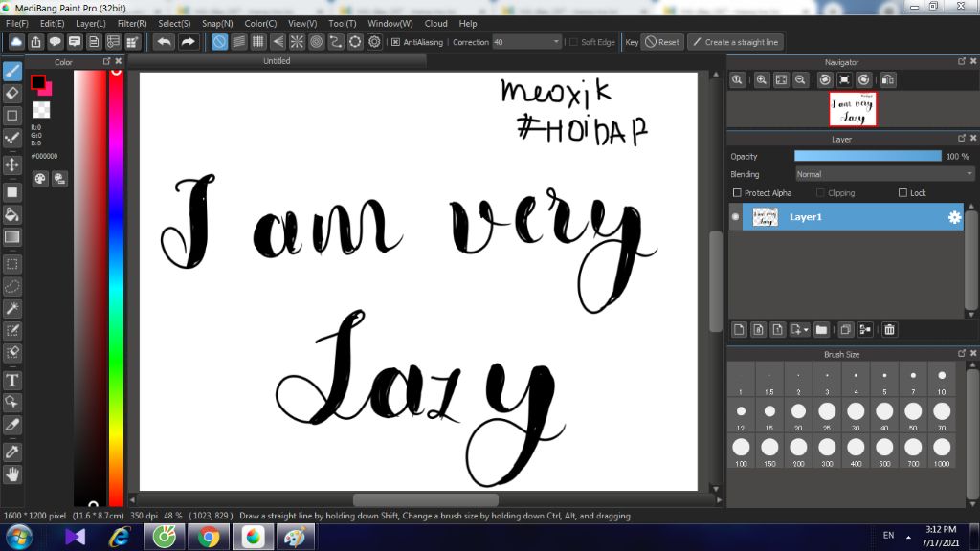
Task: Click the Reset button
Action: tap(662, 42)
